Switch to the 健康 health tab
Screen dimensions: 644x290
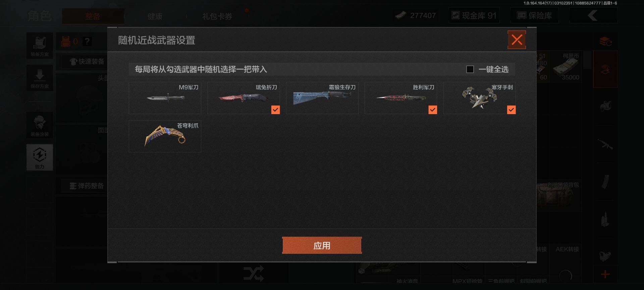coord(155,16)
